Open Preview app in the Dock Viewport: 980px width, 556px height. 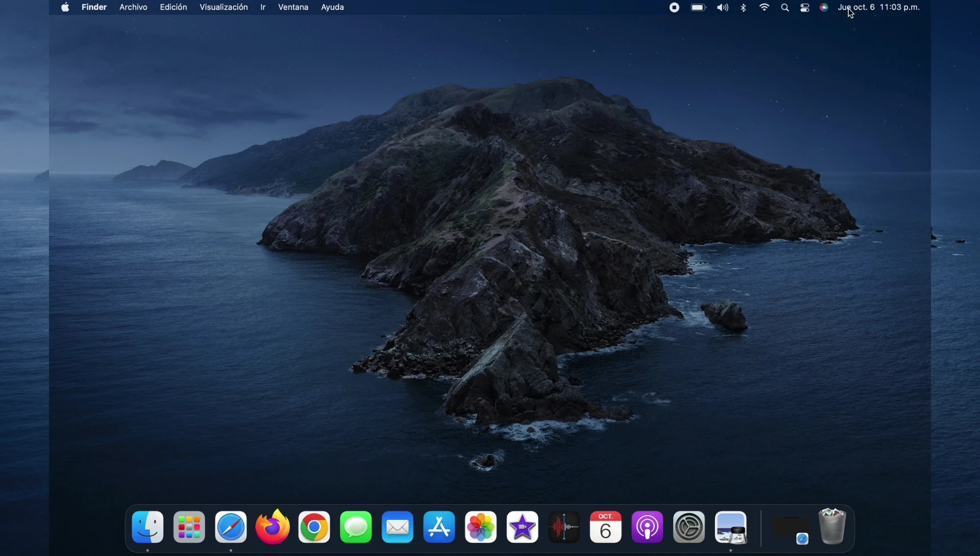pyautogui.click(x=731, y=527)
